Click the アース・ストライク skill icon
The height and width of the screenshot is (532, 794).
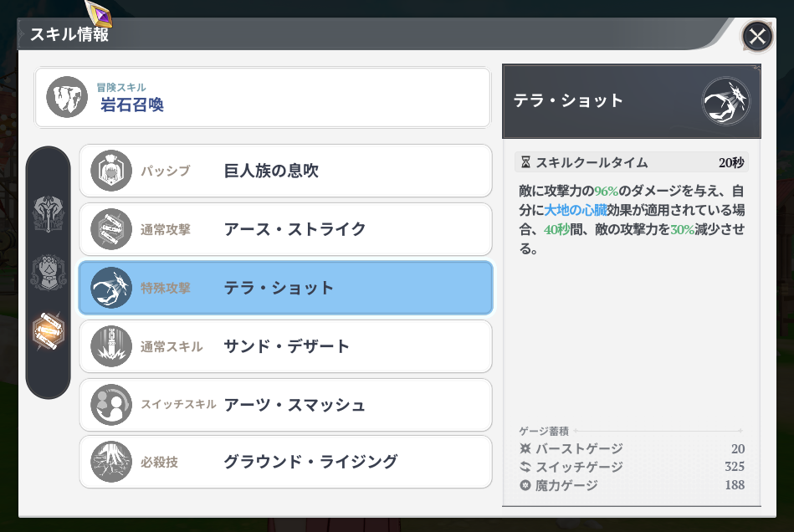111,229
